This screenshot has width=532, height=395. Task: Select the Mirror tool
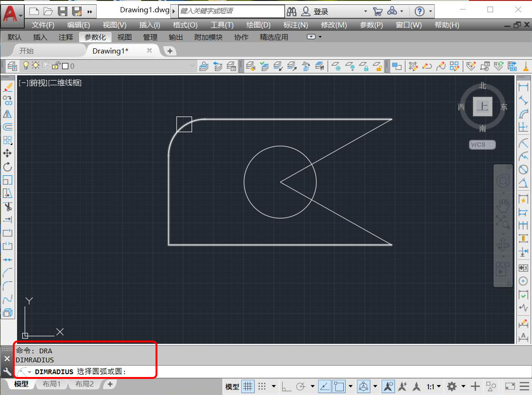click(8, 114)
